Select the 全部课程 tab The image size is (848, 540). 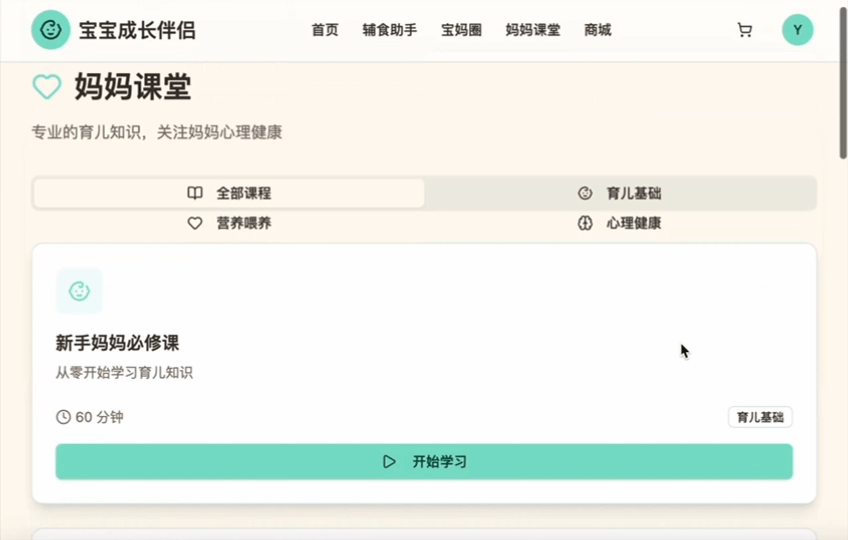pyautogui.click(x=229, y=193)
